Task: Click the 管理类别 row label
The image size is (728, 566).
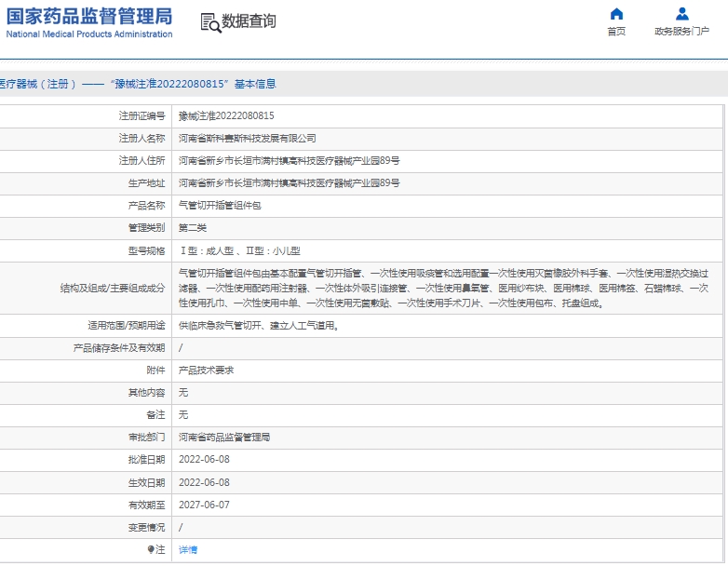Action: 146,227
